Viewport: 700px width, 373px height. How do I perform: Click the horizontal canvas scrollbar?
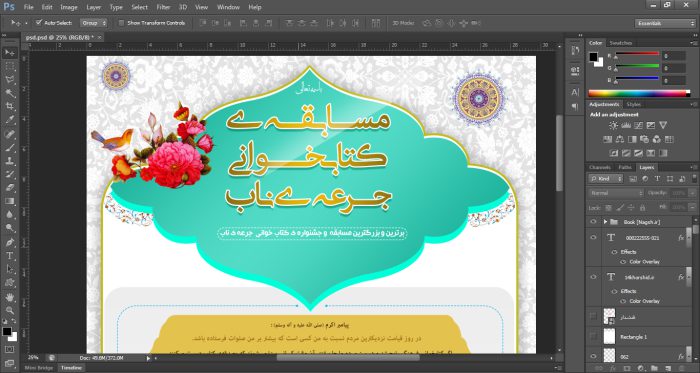348,357
